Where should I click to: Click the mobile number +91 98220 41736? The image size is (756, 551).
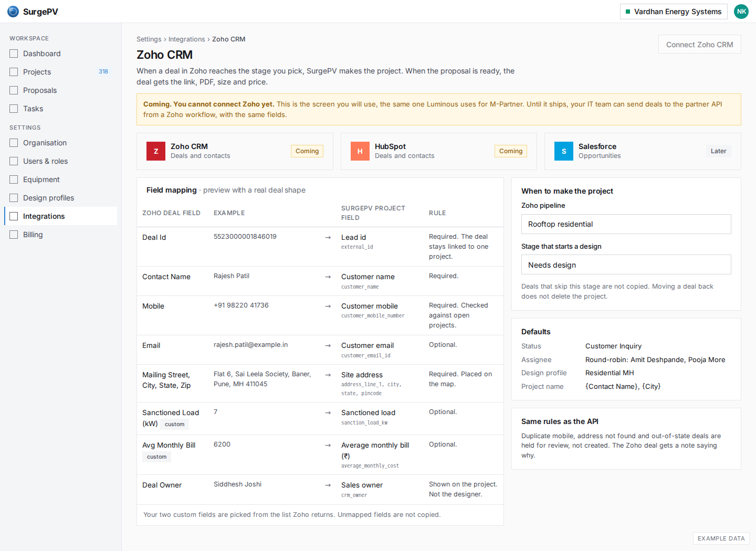[x=241, y=305]
